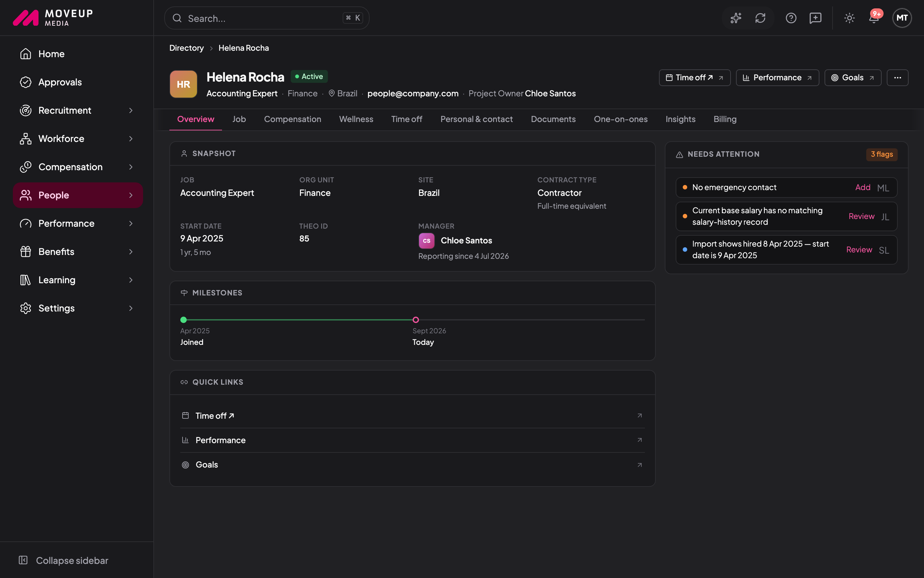Open Learning in sidebar
The width and height of the screenshot is (924, 578).
[78, 280]
